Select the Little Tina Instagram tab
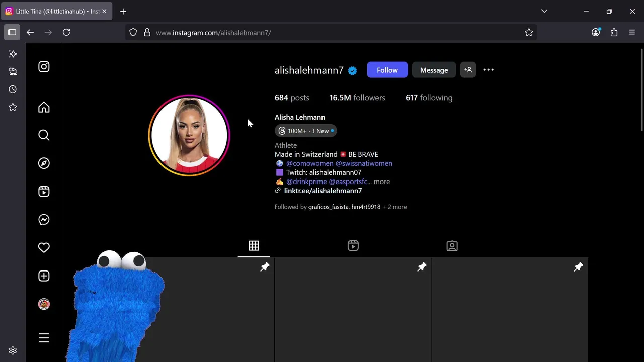 56,11
